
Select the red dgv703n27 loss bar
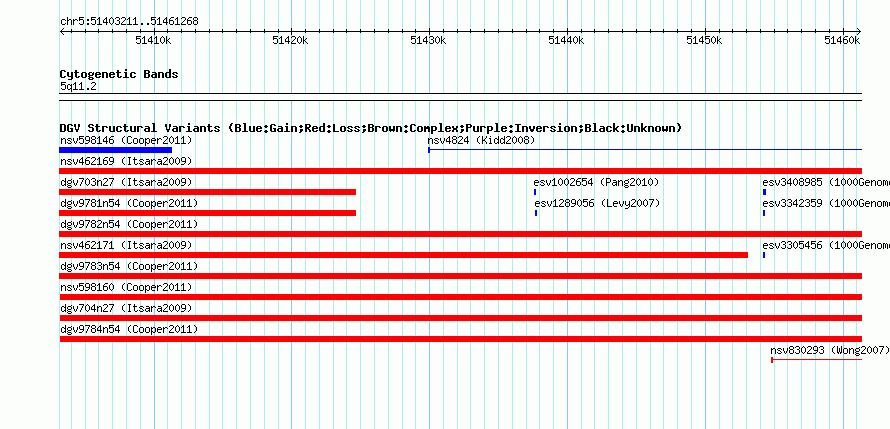(x=208, y=192)
